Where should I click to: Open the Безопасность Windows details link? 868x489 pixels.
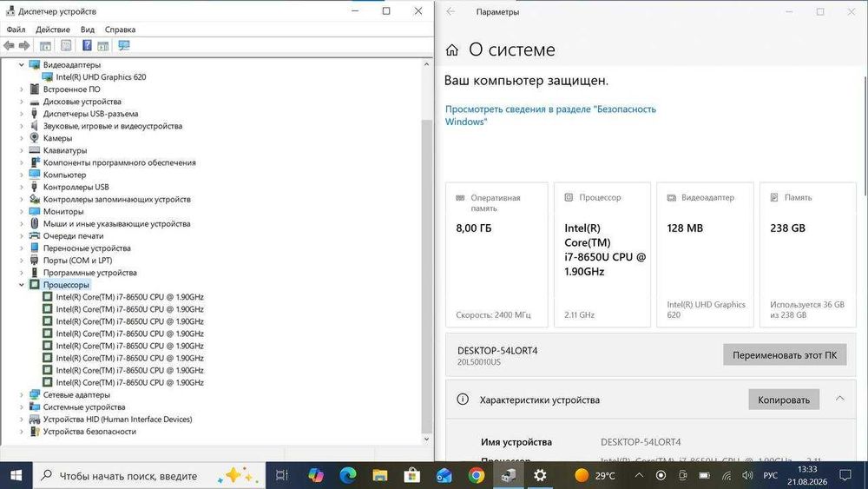550,116
